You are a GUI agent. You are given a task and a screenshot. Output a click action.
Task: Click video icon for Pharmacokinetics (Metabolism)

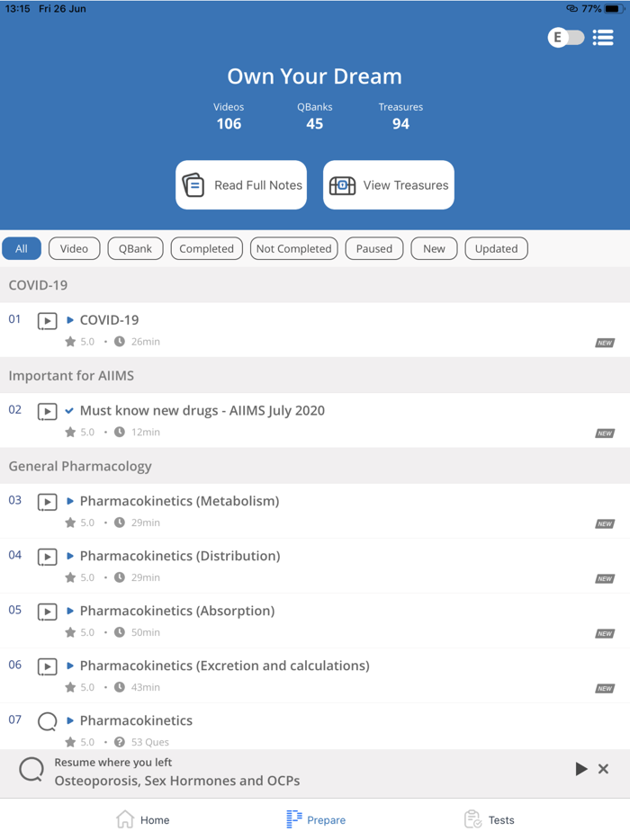pos(47,502)
